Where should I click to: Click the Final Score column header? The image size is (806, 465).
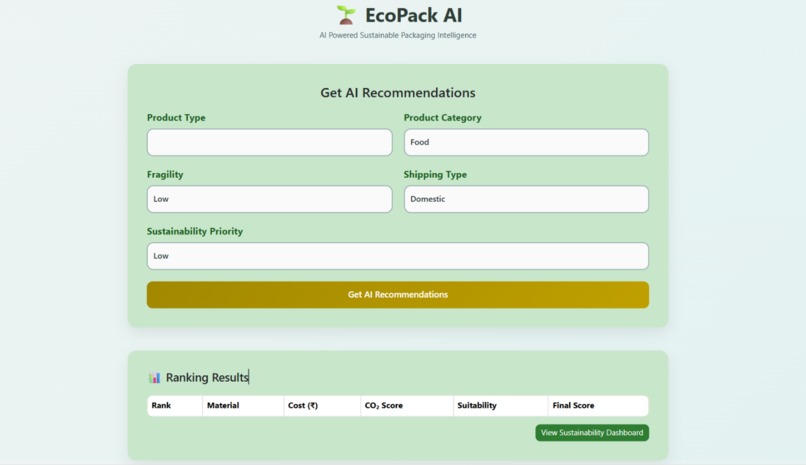[x=598, y=405]
